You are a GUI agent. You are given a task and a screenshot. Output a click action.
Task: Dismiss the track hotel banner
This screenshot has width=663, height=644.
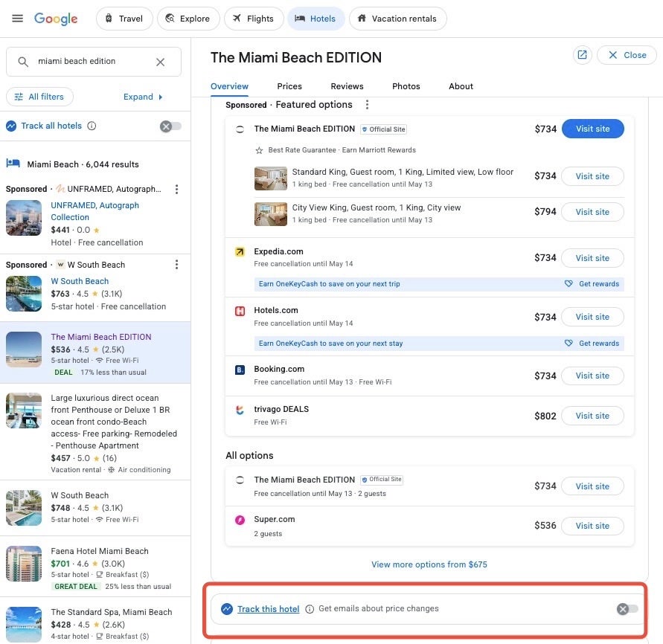coord(623,608)
